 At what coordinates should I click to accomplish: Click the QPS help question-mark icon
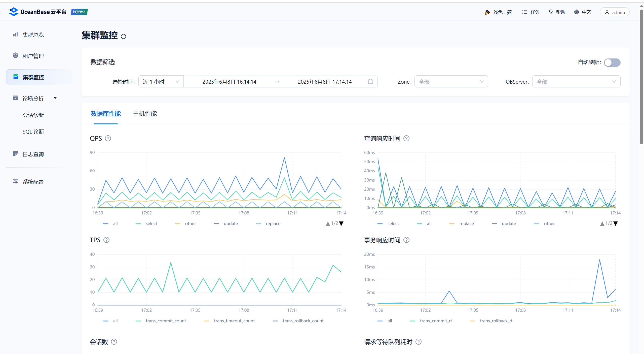[108, 138]
